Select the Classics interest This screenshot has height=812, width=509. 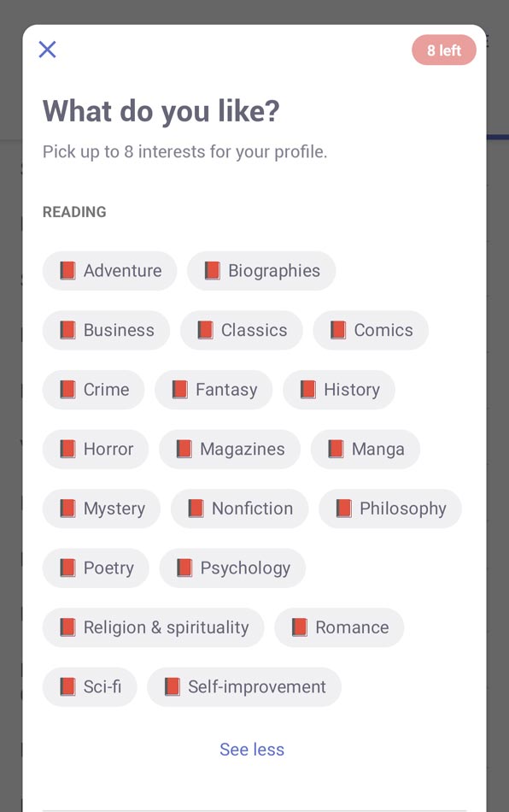coord(241,330)
